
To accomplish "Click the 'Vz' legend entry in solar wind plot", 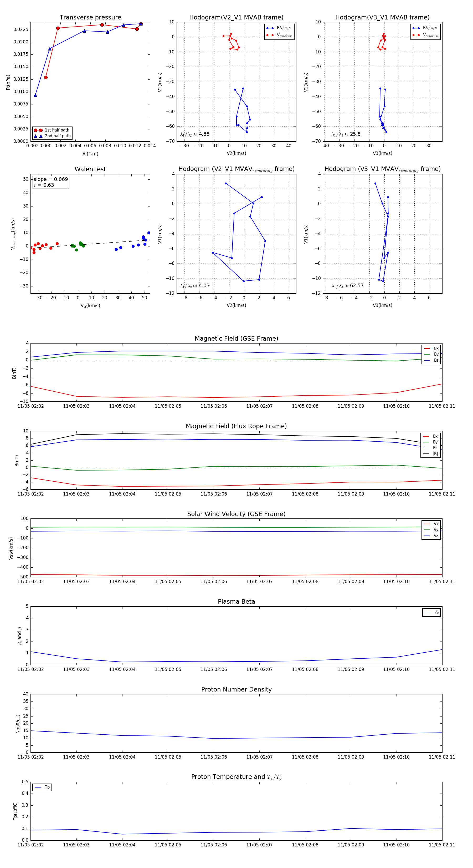I will pos(431,536).
